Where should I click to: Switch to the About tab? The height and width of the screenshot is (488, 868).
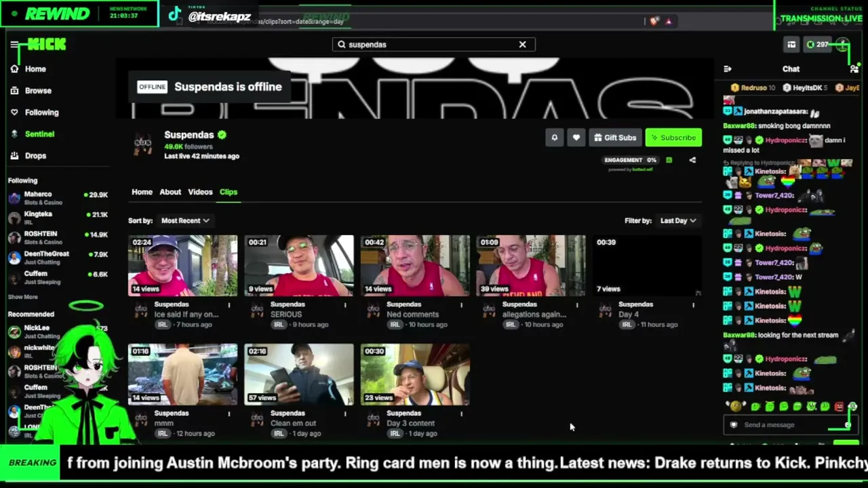click(170, 192)
